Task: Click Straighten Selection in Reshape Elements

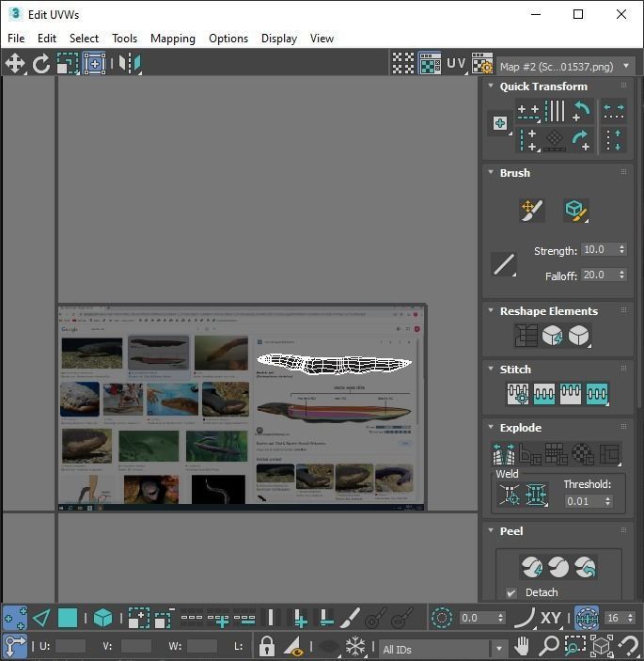Action: [526, 336]
